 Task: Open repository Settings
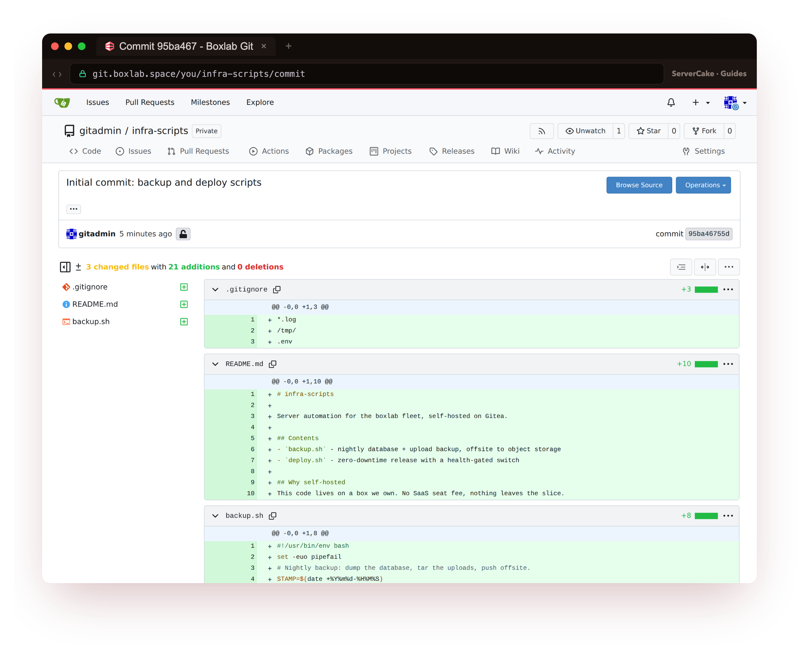pyautogui.click(x=704, y=151)
